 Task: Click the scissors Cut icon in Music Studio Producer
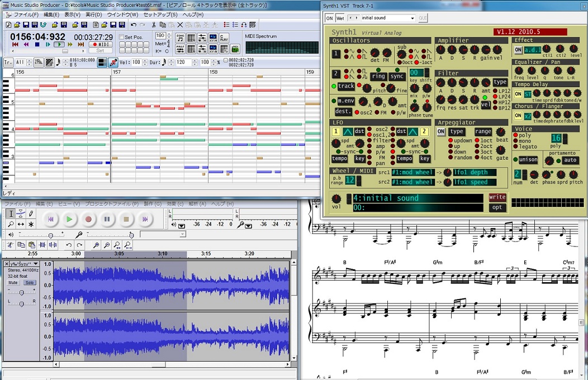[x=154, y=25]
